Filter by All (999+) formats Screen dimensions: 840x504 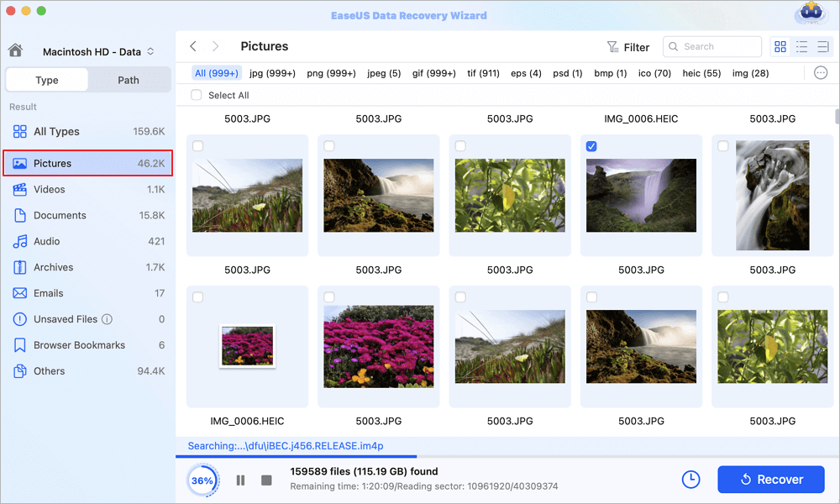pos(217,73)
